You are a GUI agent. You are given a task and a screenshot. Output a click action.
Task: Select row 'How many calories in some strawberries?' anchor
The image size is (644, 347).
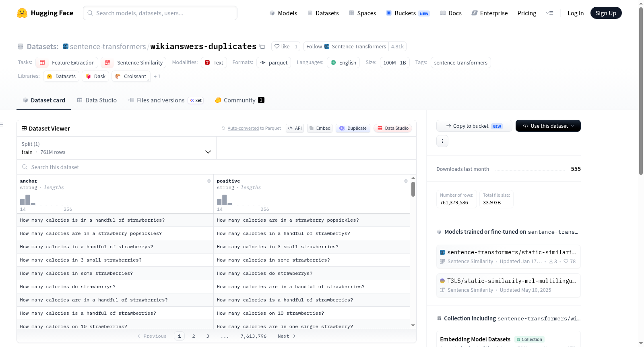click(x=115, y=273)
